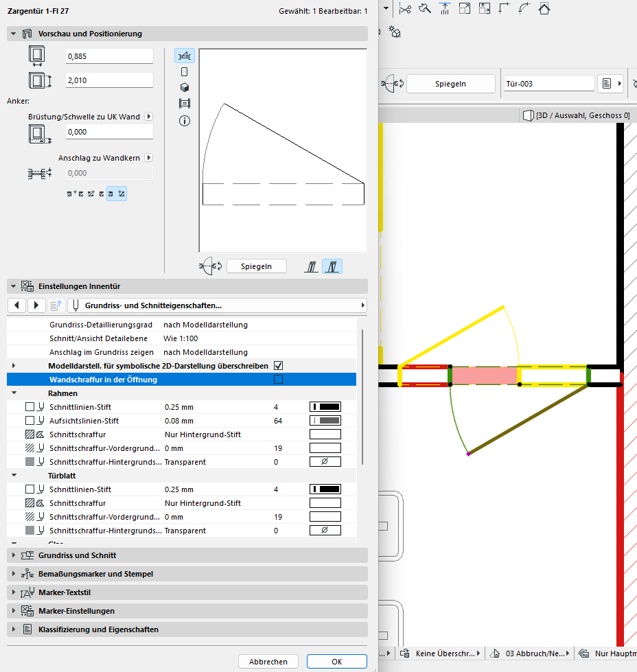The height and width of the screenshot is (672, 637).
Task: Collapse the Rahmen group
Action: coord(14,393)
